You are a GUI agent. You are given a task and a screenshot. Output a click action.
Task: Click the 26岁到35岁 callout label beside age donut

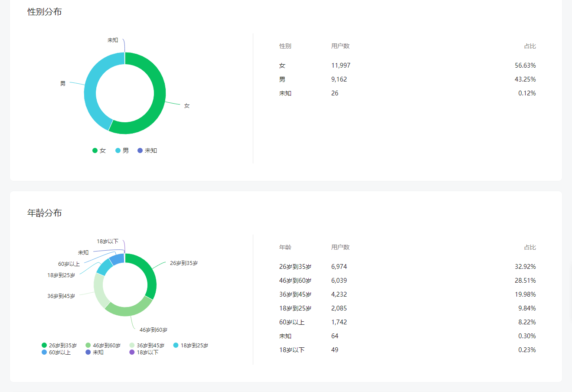[184, 263]
